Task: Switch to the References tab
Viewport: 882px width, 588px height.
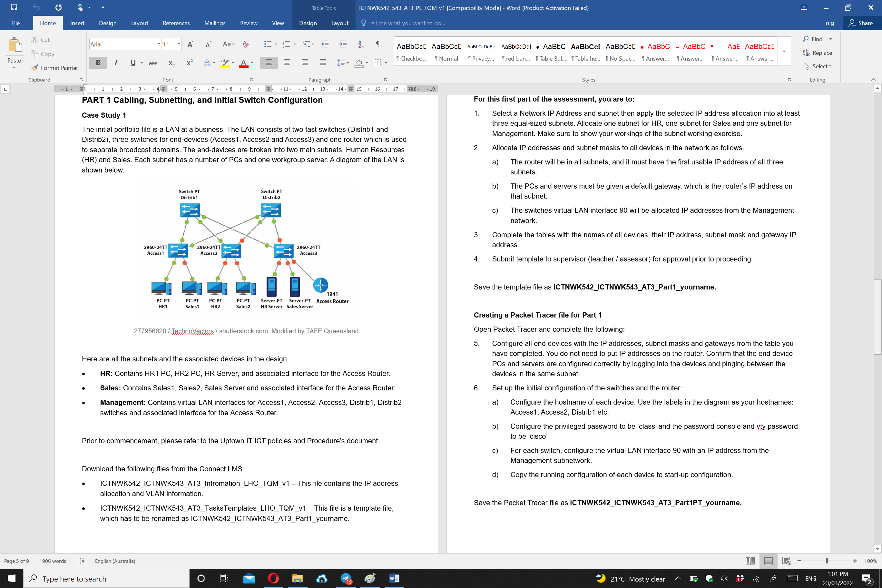Action: [176, 23]
